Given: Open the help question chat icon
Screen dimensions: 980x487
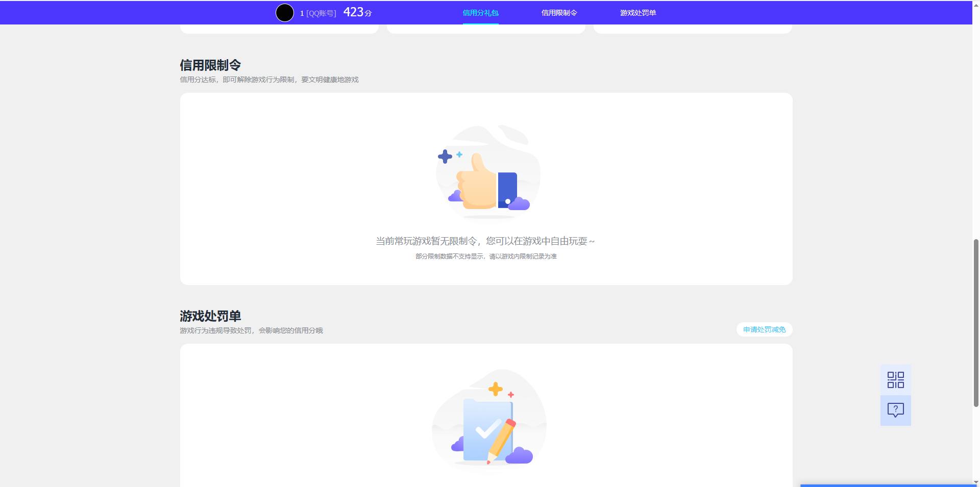Looking at the screenshot, I should click(x=895, y=411).
